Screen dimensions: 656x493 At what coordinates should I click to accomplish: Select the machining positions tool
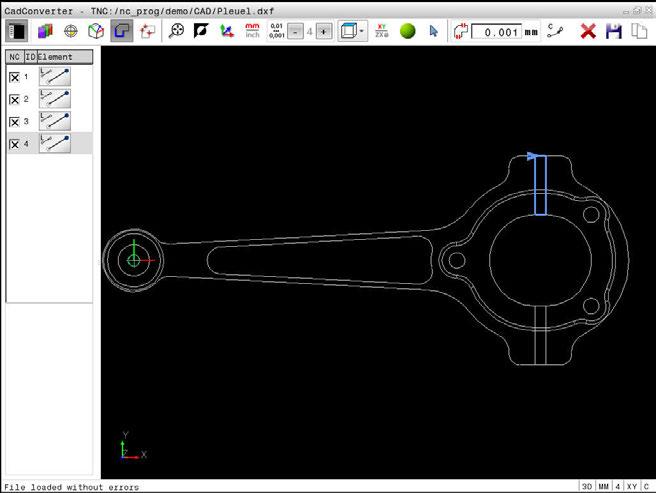[147, 31]
